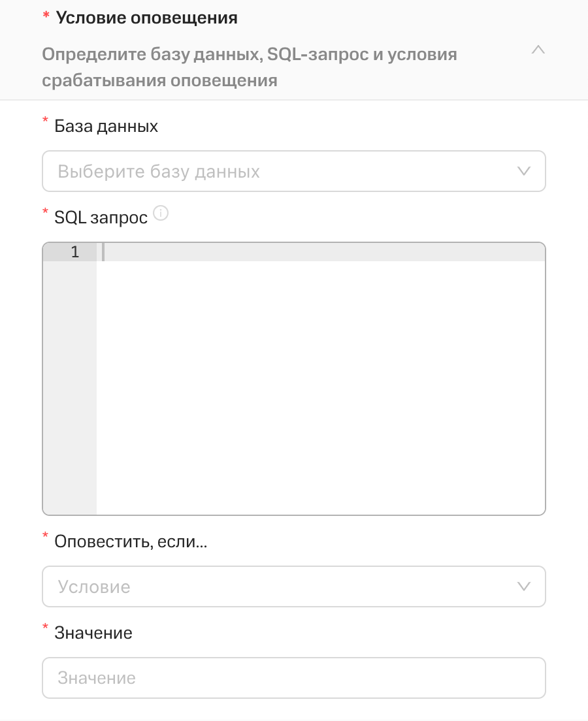This screenshot has height=721, width=588.
Task: Click the empty body of SQL editor
Action: (x=321, y=388)
